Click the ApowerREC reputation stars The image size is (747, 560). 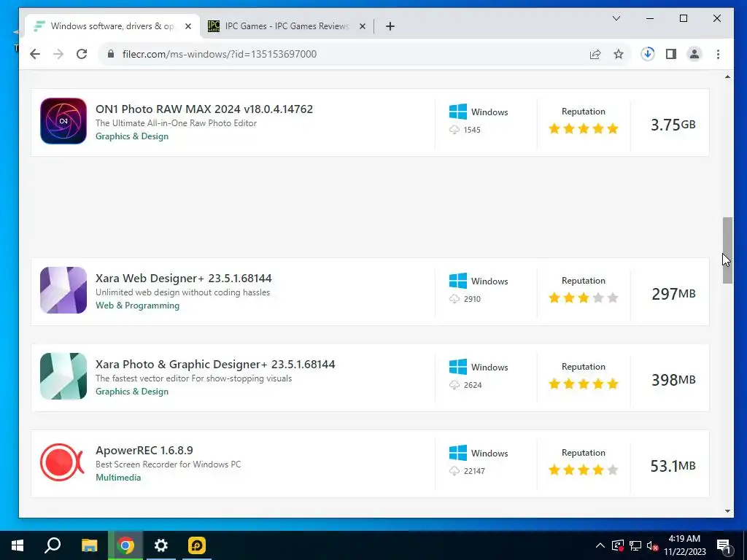(583, 470)
